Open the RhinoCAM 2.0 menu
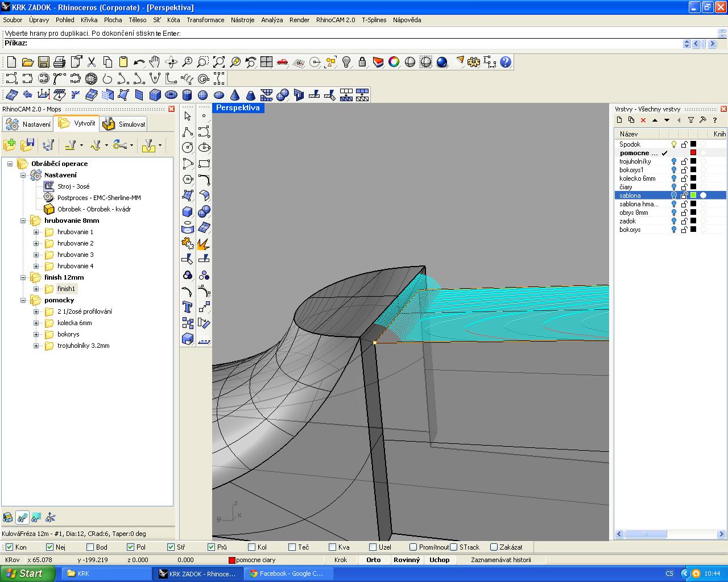Viewport: 728px width, 582px height. click(x=335, y=20)
